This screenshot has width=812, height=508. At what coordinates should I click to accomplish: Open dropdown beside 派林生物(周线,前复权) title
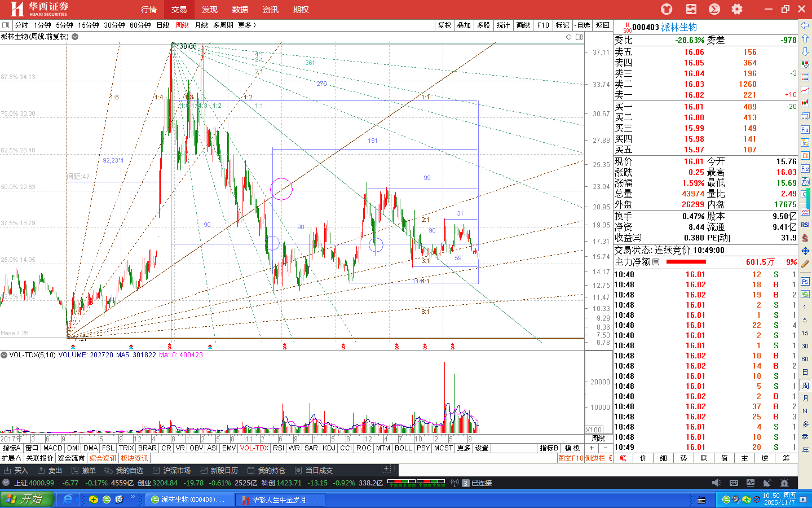coord(75,37)
